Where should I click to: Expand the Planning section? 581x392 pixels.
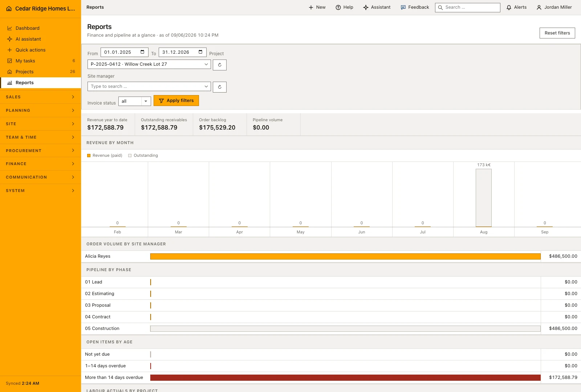(40, 110)
